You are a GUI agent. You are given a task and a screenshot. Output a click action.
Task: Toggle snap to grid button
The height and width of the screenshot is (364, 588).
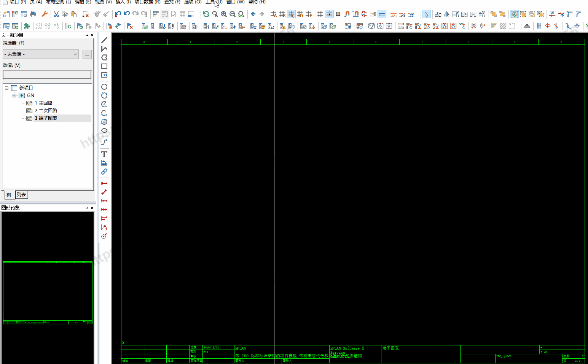(329, 14)
